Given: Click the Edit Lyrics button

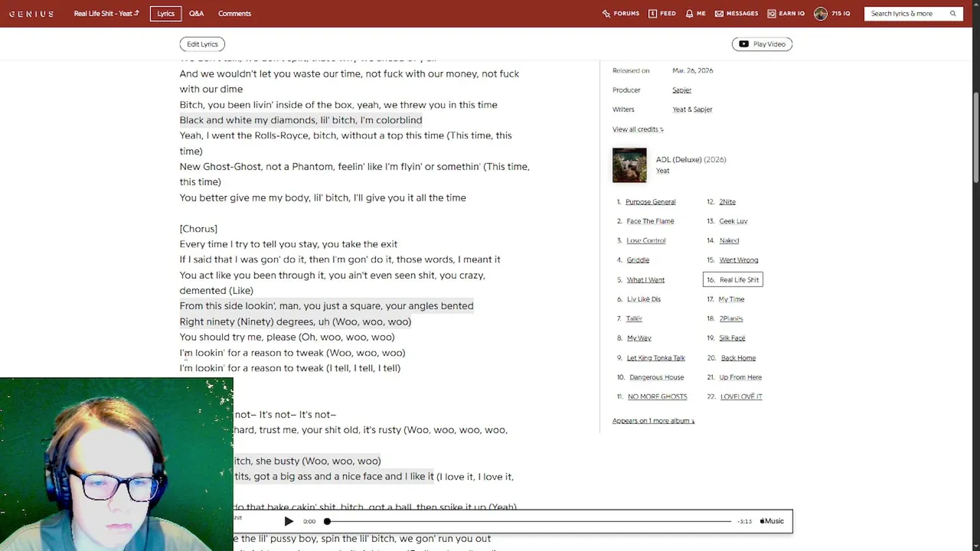Looking at the screenshot, I should [x=203, y=44].
